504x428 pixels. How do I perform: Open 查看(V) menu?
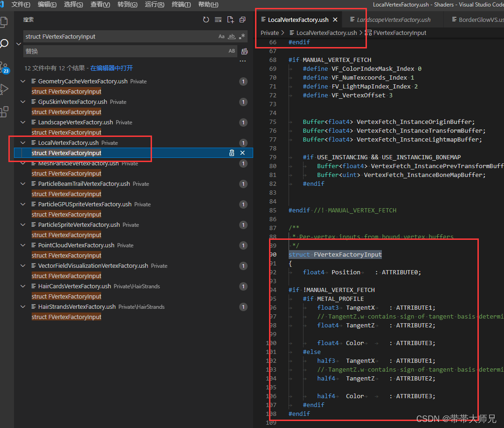pos(100,5)
